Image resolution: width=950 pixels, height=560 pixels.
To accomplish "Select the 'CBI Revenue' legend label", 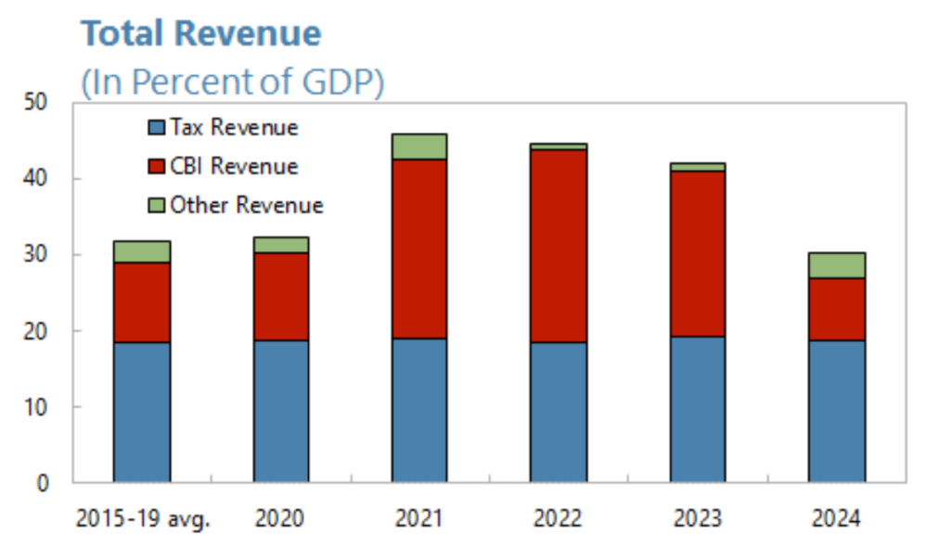I will [x=234, y=167].
